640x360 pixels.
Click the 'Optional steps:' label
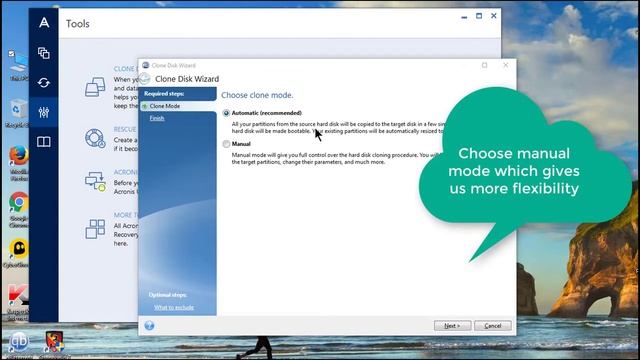(168, 295)
